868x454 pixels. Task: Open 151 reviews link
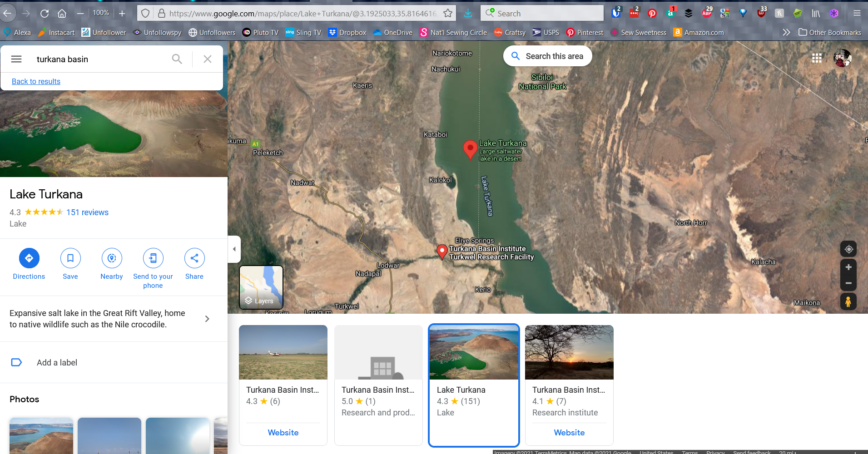coord(87,212)
